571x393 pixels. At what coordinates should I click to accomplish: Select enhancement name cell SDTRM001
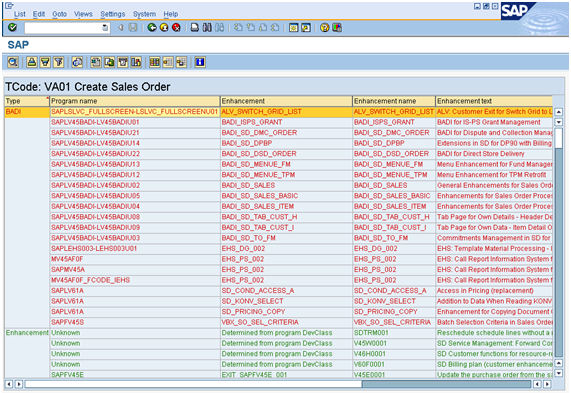coord(394,333)
